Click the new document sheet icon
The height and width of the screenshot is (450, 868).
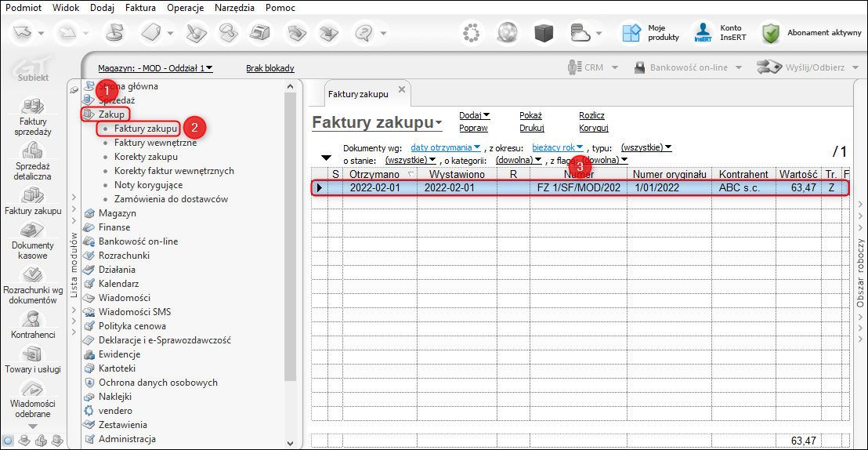pyautogui.click(x=150, y=33)
